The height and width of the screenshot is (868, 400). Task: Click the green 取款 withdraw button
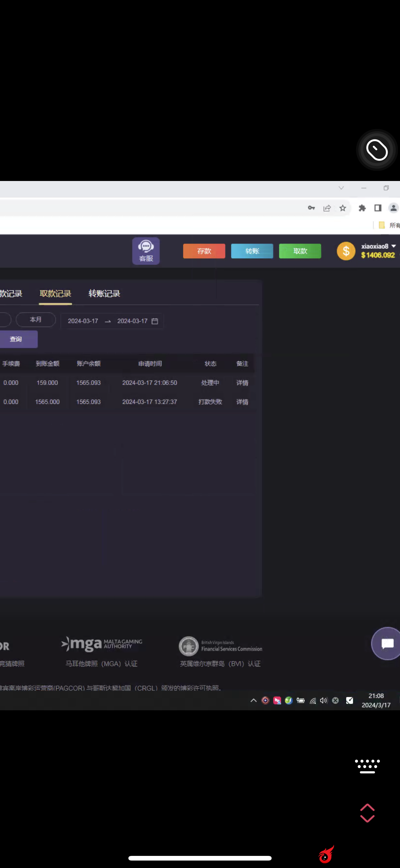pos(300,251)
